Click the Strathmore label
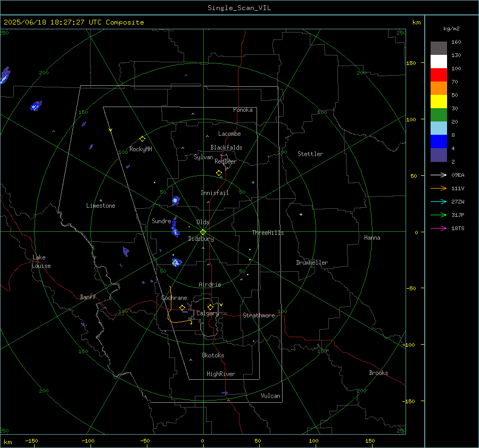 click(x=259, y=315)
